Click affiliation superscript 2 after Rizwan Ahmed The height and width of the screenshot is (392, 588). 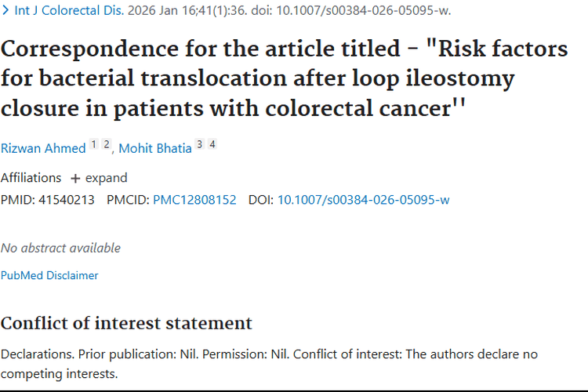106,145
